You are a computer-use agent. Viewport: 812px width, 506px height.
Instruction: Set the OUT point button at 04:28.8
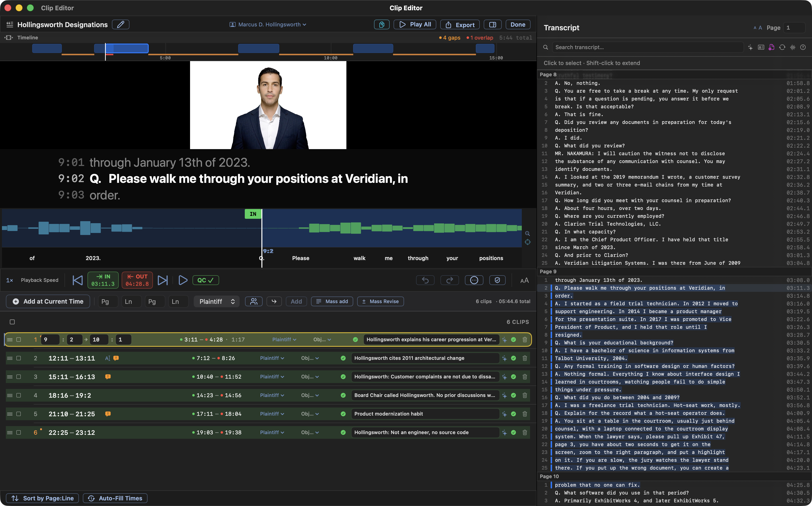137,280
